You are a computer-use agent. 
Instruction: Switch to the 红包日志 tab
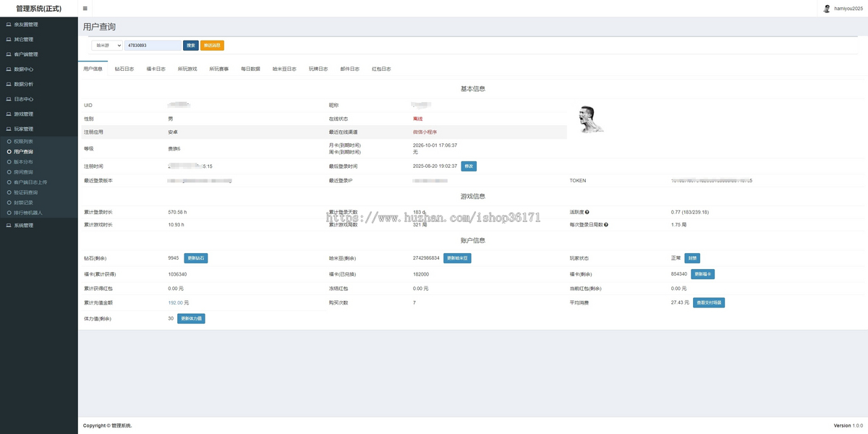381,69
